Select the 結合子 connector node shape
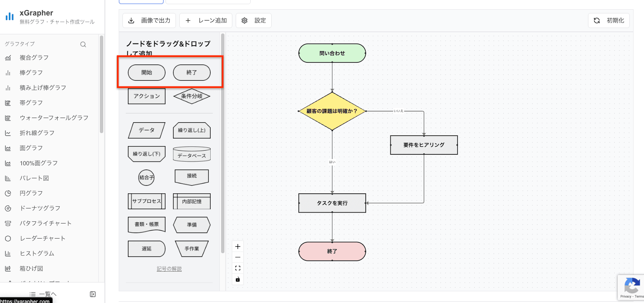 tap(146, 177)
